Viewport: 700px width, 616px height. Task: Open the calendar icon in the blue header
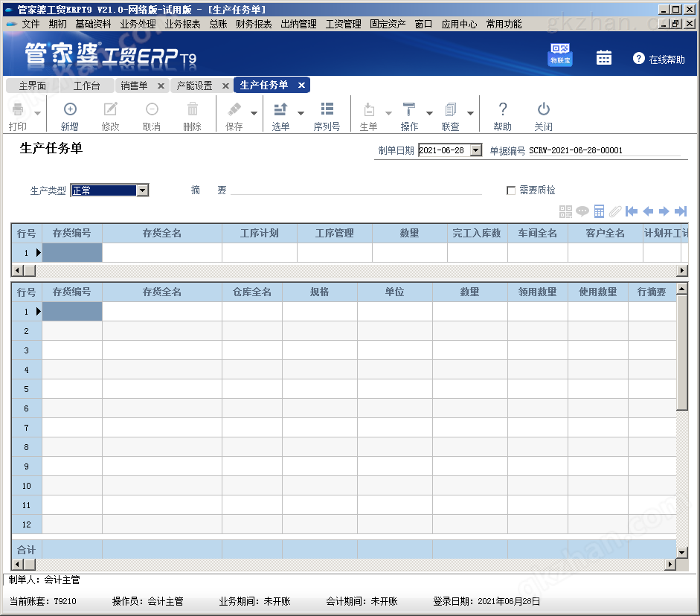(x=603, y=56)
